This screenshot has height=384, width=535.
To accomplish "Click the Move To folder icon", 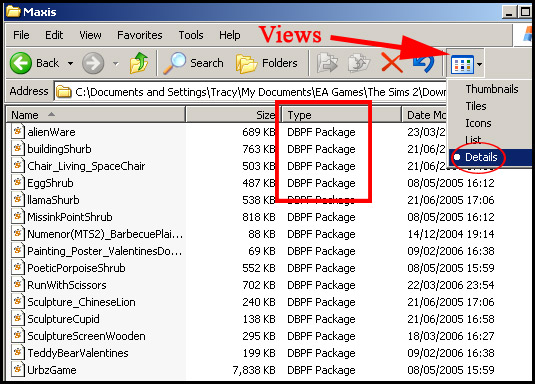I will point(327,63).
